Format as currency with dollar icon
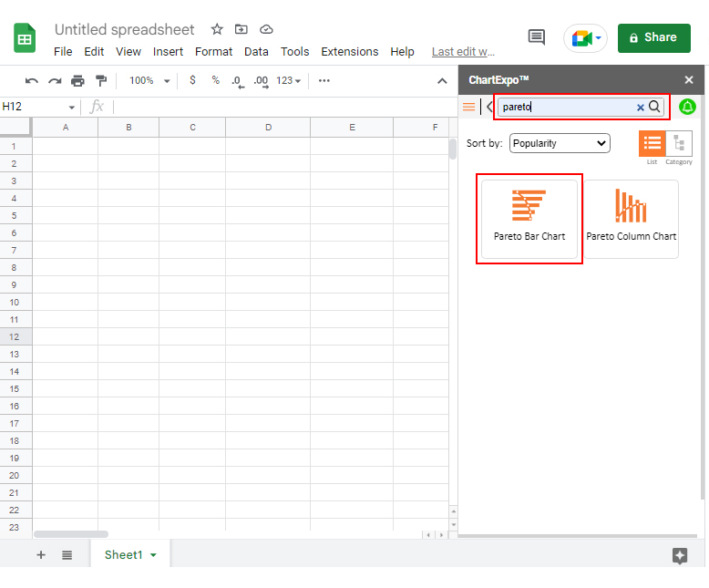The height and width of the screenshot is (588, 709). [x=192, y=80]
